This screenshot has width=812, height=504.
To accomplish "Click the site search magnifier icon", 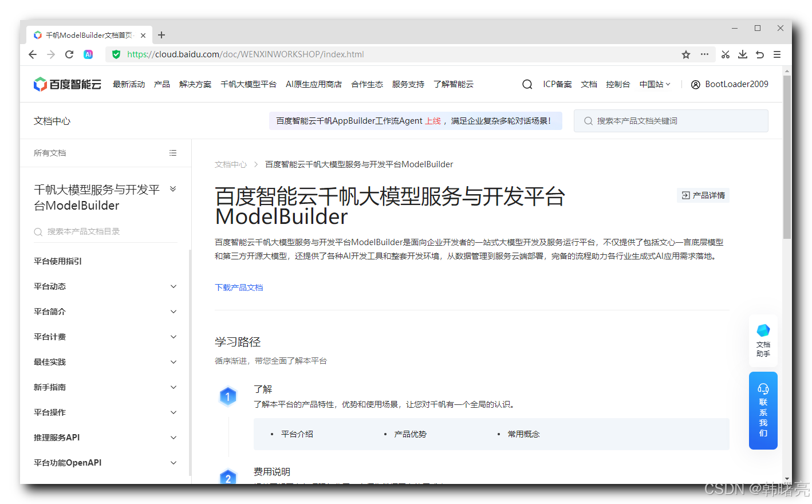I will 527,84.
